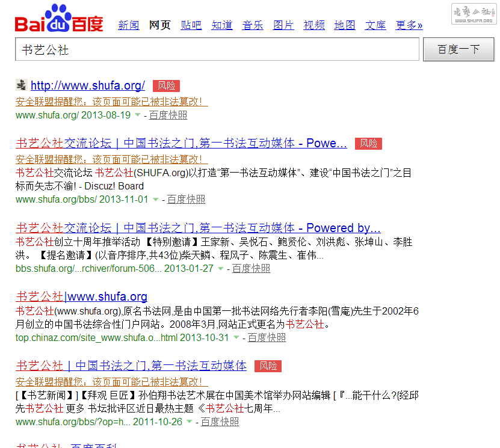Screen dimensions: 500x448
Task: Click the 风险 badge beside 第一书法互动媒体 result
Action: [268, 366]
